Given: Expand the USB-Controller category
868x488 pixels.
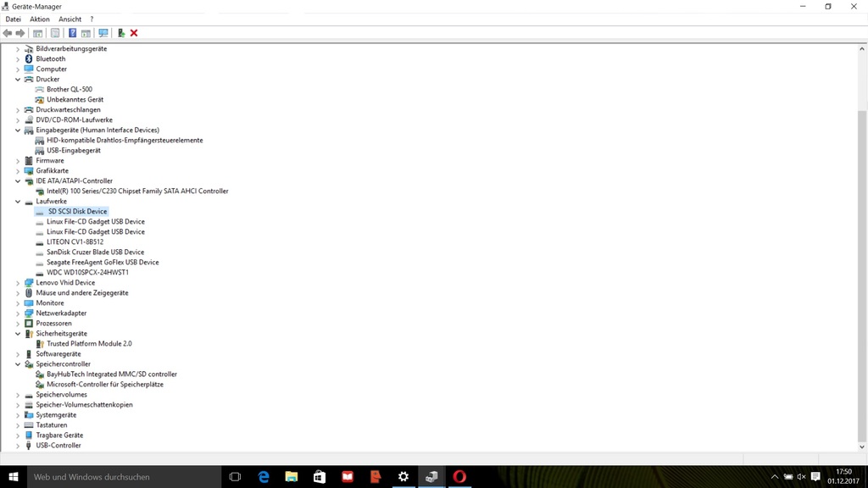Looking at the screenshot, I should [18, 446].
